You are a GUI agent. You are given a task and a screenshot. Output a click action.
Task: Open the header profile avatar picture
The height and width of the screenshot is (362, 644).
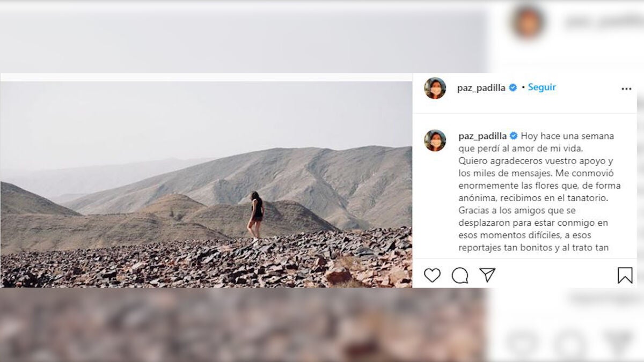click(x=435, y=88)
